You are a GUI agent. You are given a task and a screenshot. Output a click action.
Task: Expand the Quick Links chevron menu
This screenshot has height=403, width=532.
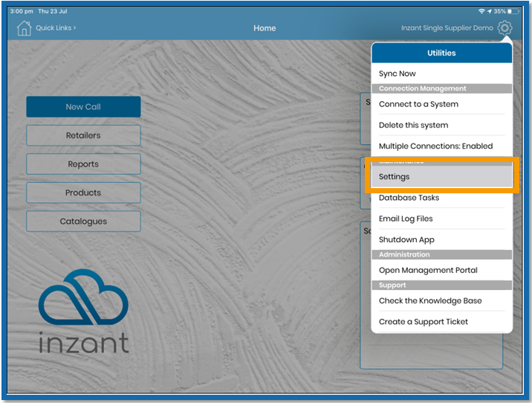pos(56,28)
